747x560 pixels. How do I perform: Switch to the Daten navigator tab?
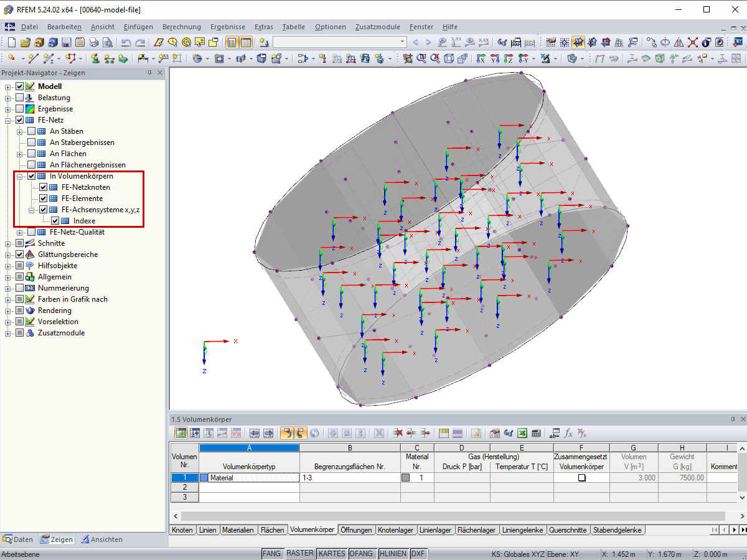(18, 539)
